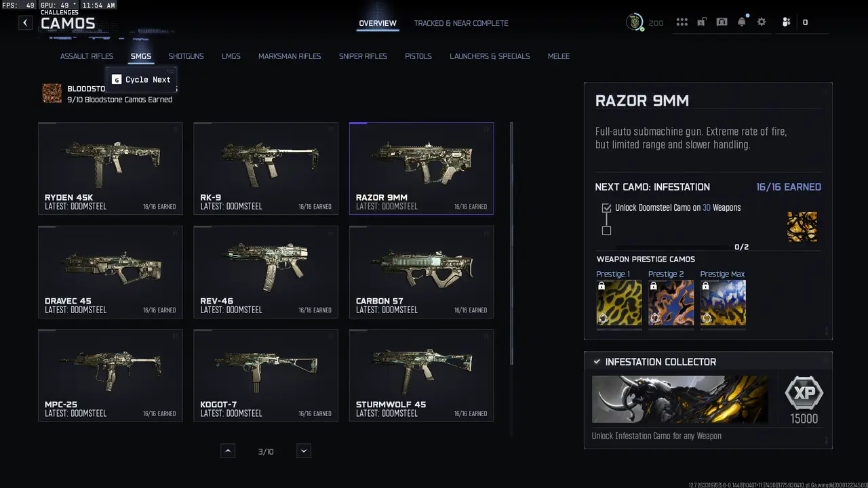Open the social friends icon

787,22
